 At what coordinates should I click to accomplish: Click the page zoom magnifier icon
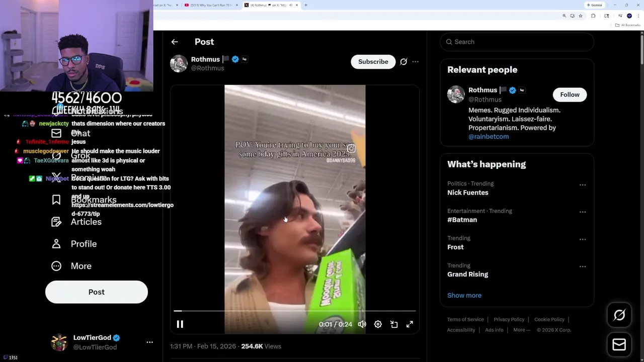[x=564, y=16]
